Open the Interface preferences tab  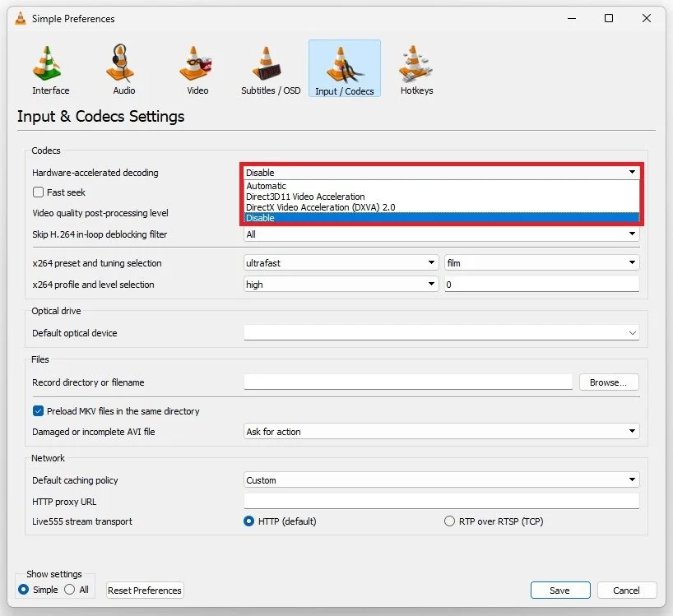[50, 69]
